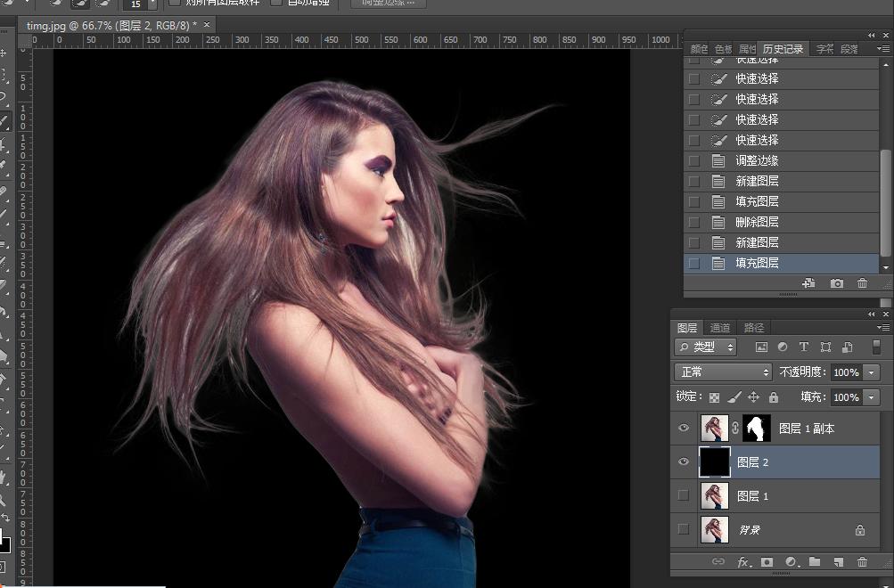Switch to the 通道 tab
This screenshot has height=588, width=894.
720,328
